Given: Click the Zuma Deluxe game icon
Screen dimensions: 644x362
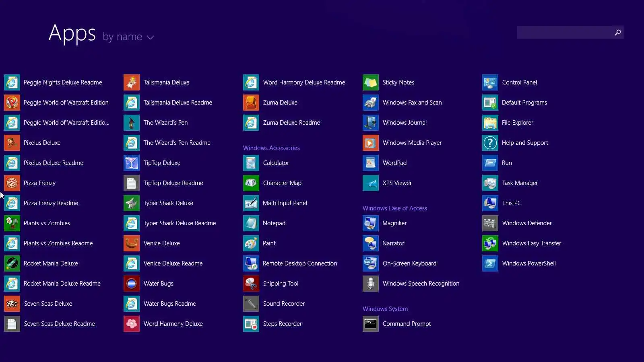Looking at the screenshot, I should pos(251,103).
